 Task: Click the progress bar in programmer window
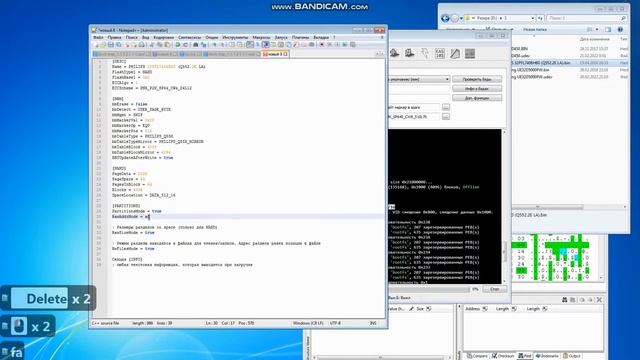(x=429, y=289)
